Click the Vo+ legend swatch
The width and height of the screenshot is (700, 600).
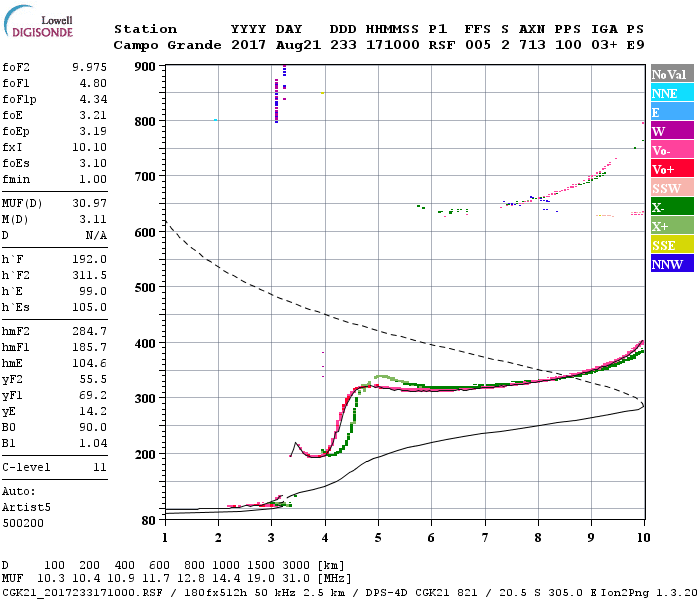click(x=672, y=168)
